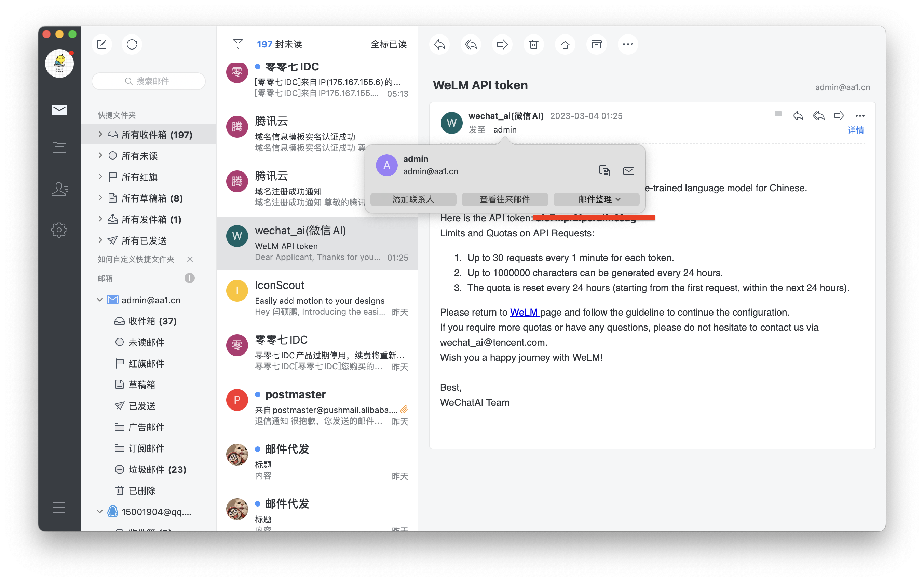Click the reply-all icon in message header
This screenshot has height=582, width=924.
click(818, 115)
